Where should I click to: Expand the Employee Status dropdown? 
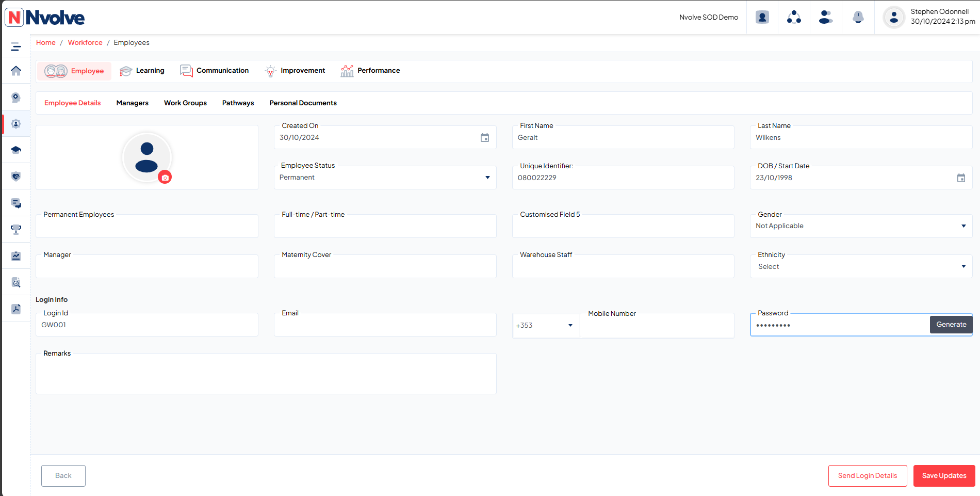tap(385, 178)
